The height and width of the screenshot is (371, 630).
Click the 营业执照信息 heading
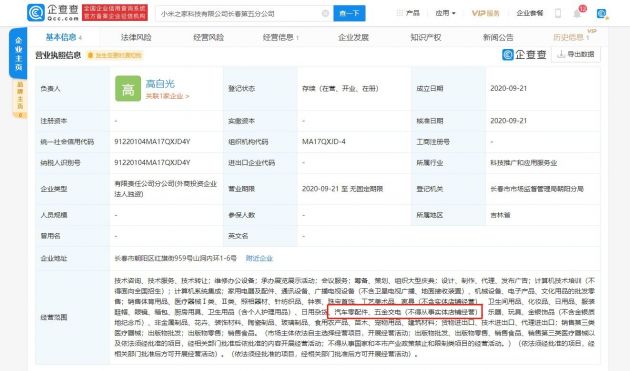click(x=58, y=55)
